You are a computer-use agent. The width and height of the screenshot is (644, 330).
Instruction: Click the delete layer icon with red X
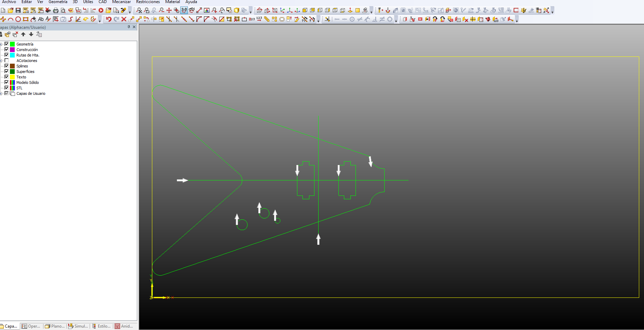pos(15,34)
